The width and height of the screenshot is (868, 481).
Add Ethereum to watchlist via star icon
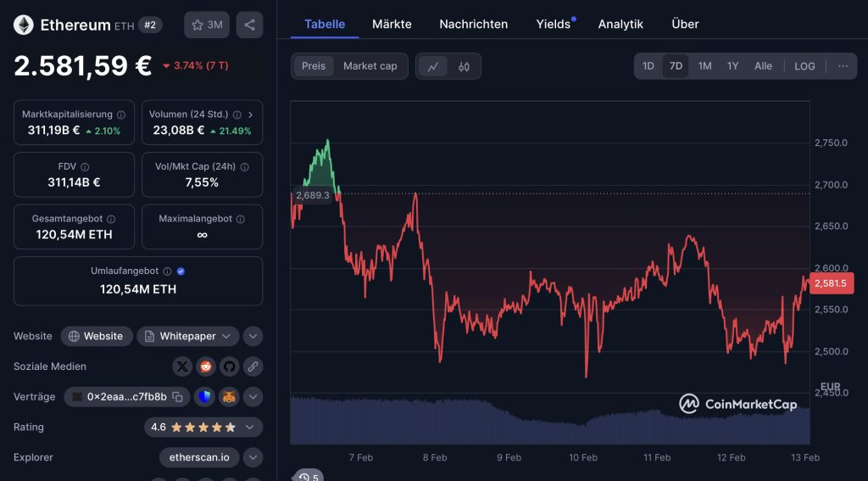click(x=207, y=25)
